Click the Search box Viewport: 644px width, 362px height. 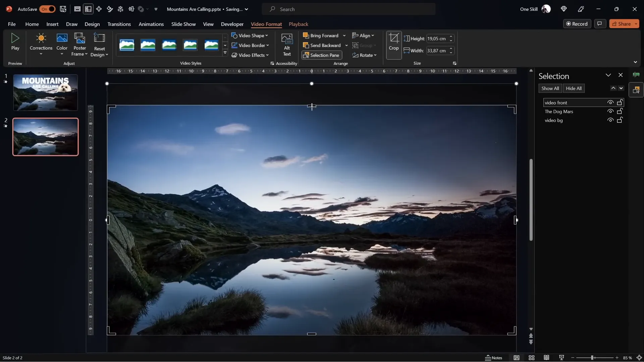point(349,9)
